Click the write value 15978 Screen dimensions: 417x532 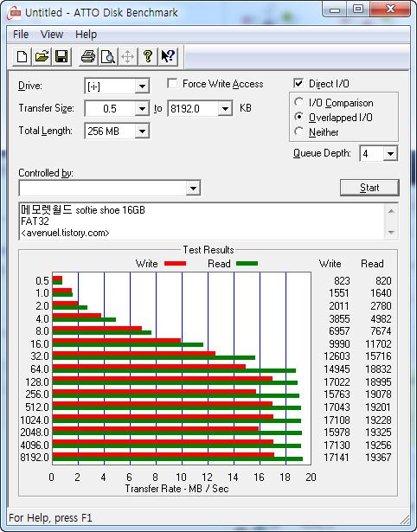coord(337,433)
